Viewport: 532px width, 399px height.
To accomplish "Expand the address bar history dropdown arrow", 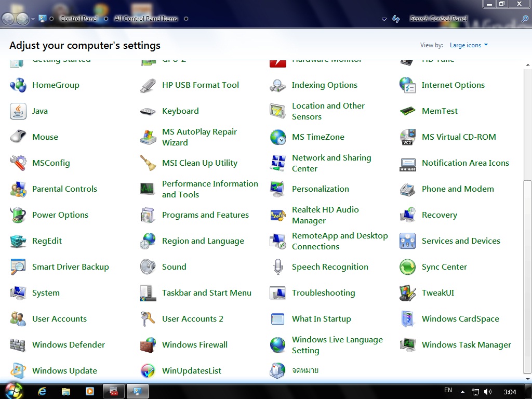I will point(384,19).
